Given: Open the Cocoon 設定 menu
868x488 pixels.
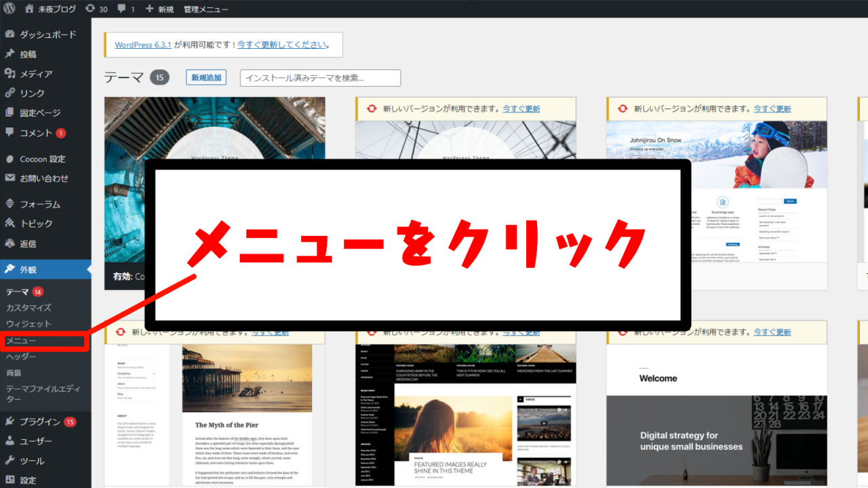Looking at the screenshot, I should pos(42,159).
